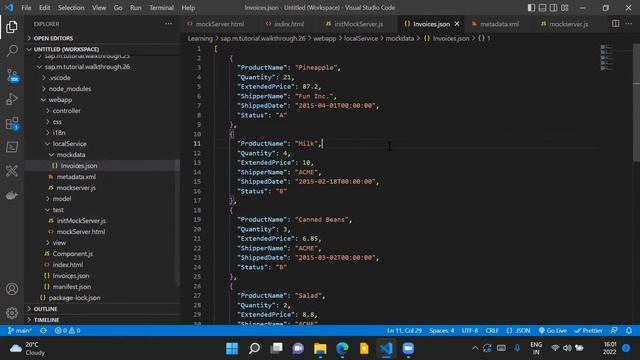
Task: Click the synchronize changes icon in status bar
Action: (x=43, y=330)
